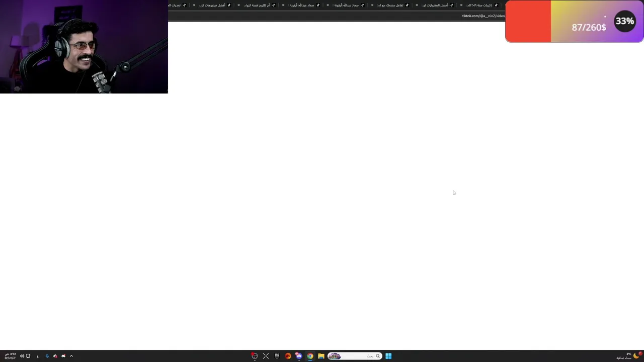
Task: Click the streamer webcam overlay
Action: 84,47
